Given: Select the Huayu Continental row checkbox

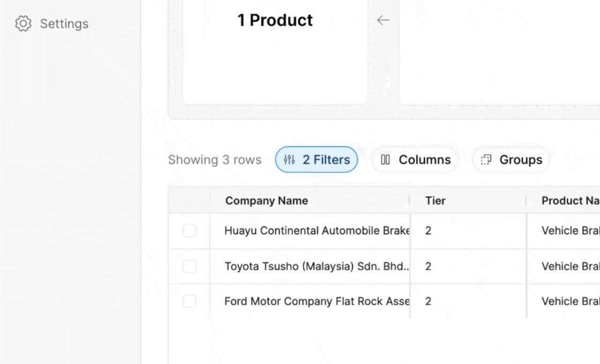Looking at the screenshot, I should click(x=189, y=230).
